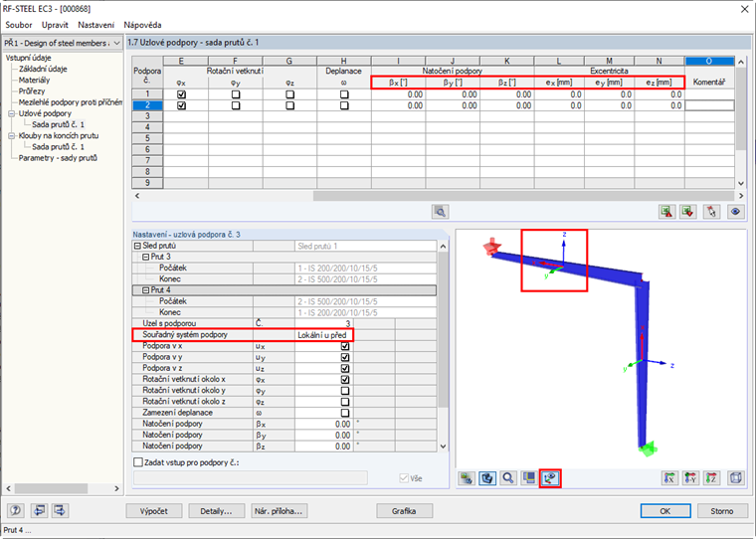Click the stacked-rectangles rendering icon under the 3D view

point(529,478)
